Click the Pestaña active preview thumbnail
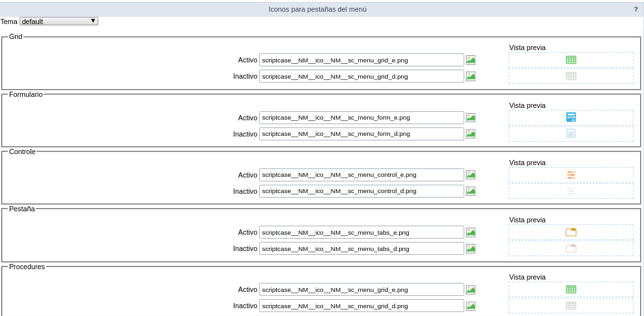The height and width of the screenshot is (316, 644). [570, 232]
